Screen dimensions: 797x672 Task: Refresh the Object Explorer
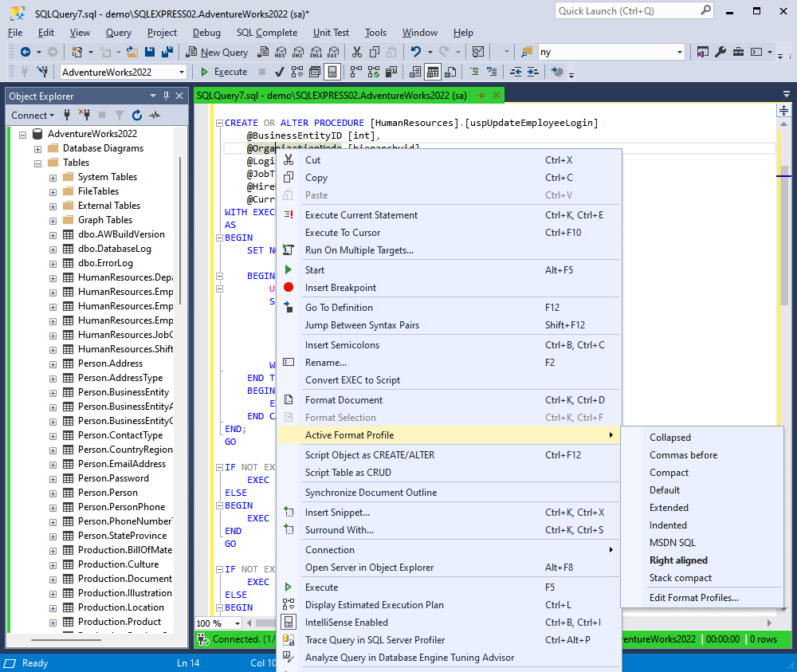[137, 116]
